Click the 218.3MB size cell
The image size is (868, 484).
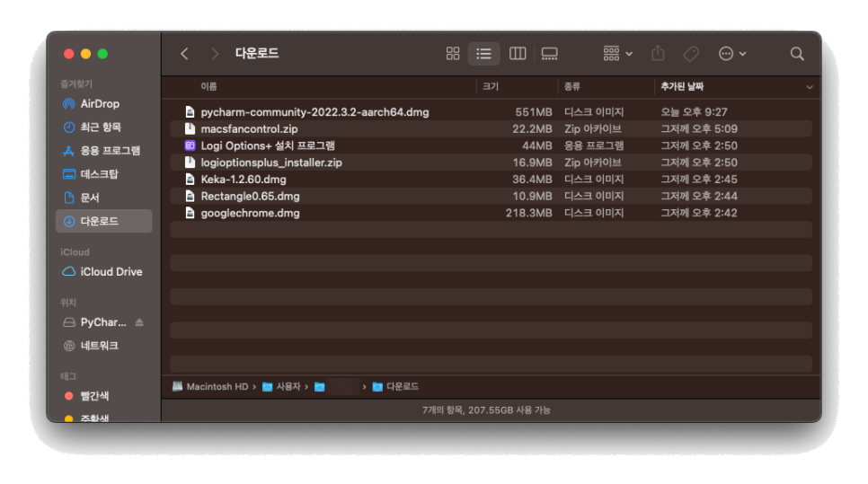point(528,213)
